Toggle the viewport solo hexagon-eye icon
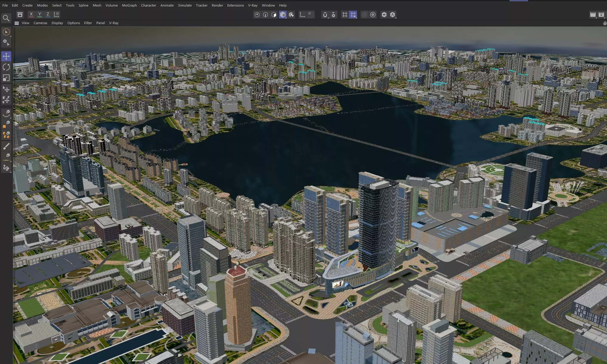This screenshot has width=607, height=364. [384, 15]
